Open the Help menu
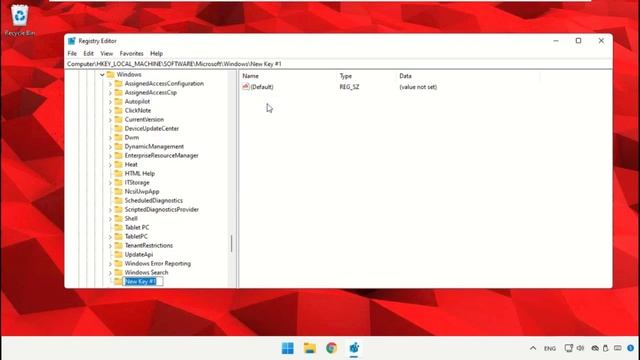Viewport: 640px width, 360px height. (156, 53)
